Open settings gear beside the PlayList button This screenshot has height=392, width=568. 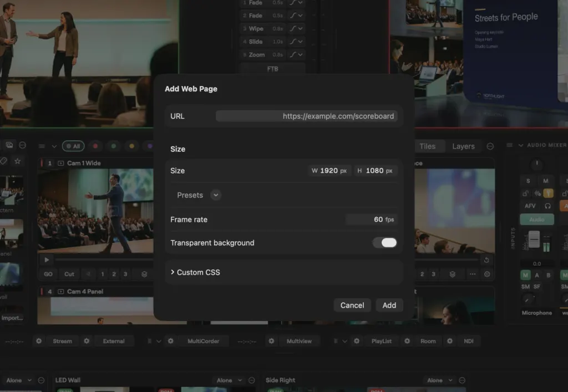coord(357,341)
